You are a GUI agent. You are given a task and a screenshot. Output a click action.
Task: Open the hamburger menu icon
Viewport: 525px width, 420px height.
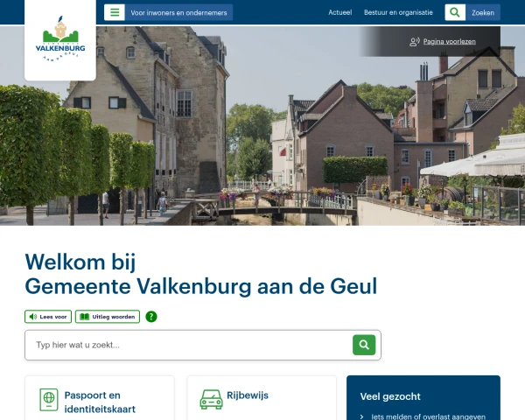pyautogui.click(x=115, y=12)
